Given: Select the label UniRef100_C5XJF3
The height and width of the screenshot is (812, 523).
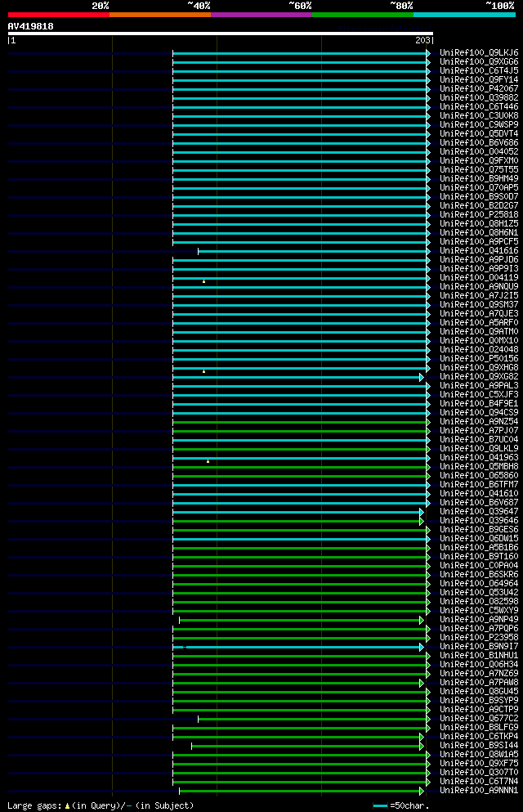Looking at the screenshot, I should point(479,395).
